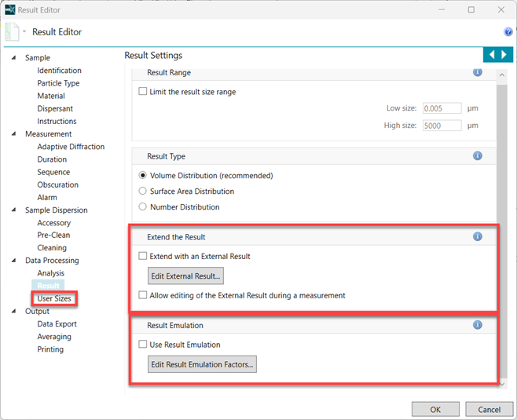Click the Cancel button
Screen dimensions: 517x420
[x=489, y=409]
